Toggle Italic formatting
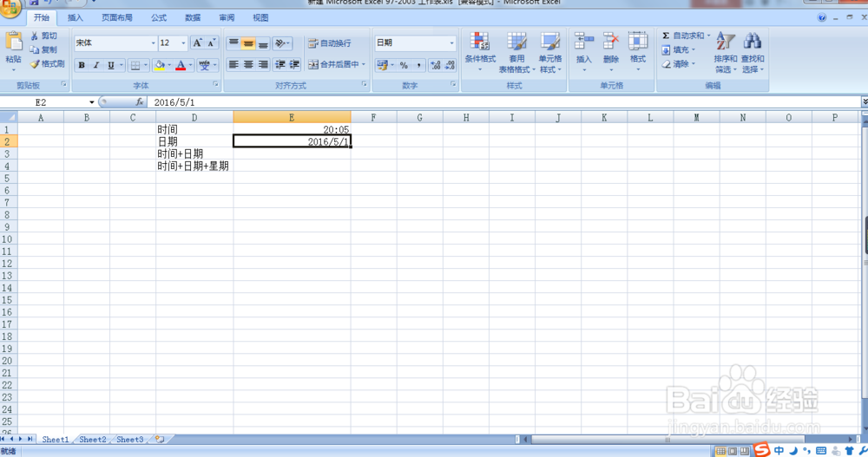Screen dimensions: 868x457 click(95, 65)
